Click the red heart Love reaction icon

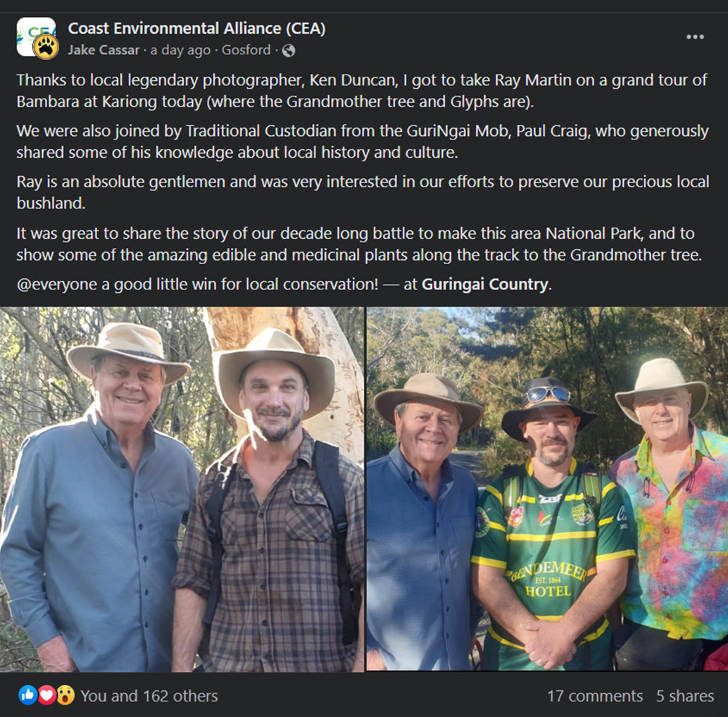[x=46, y=695]
